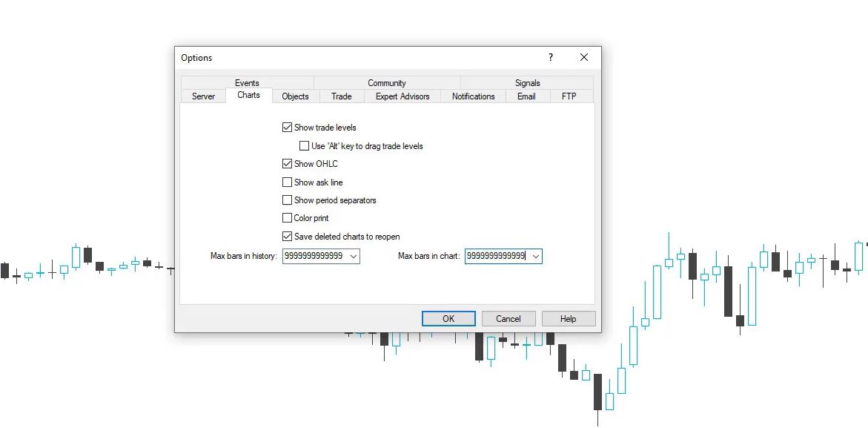Enable "Color print"
This screenshot has height=428, width=868.
(288, 217)
